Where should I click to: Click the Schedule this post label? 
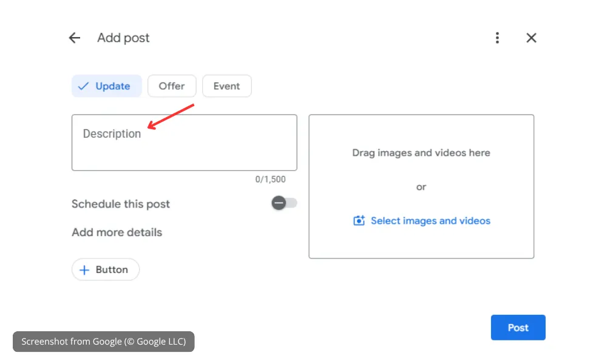120,204
